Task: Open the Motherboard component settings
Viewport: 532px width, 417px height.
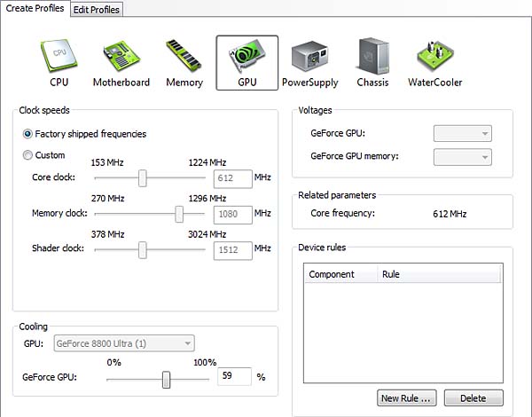Action: pyautogui.click(x=121, y=63)
